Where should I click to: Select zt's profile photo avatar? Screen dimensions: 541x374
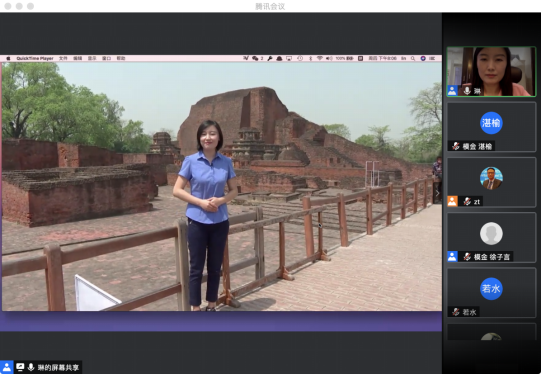tap(491, 178)
